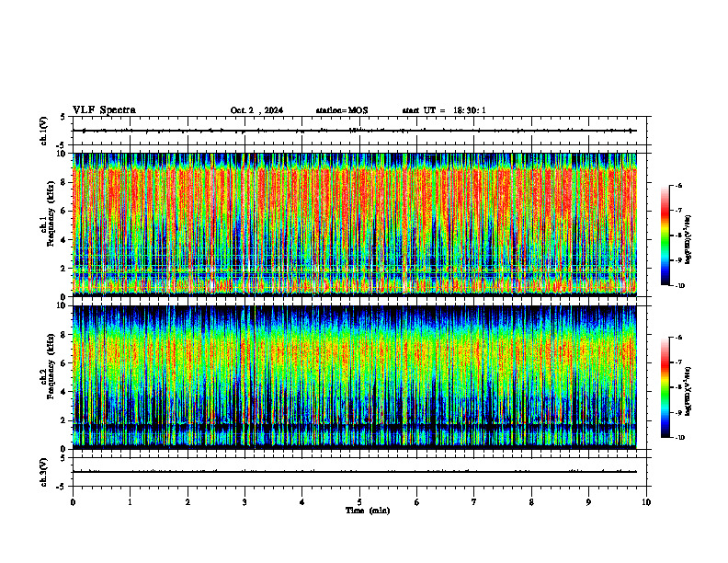Screen dimensions: 728x563
Task: Click tick label "5" on the Time axis
Action: click(359, 502)
